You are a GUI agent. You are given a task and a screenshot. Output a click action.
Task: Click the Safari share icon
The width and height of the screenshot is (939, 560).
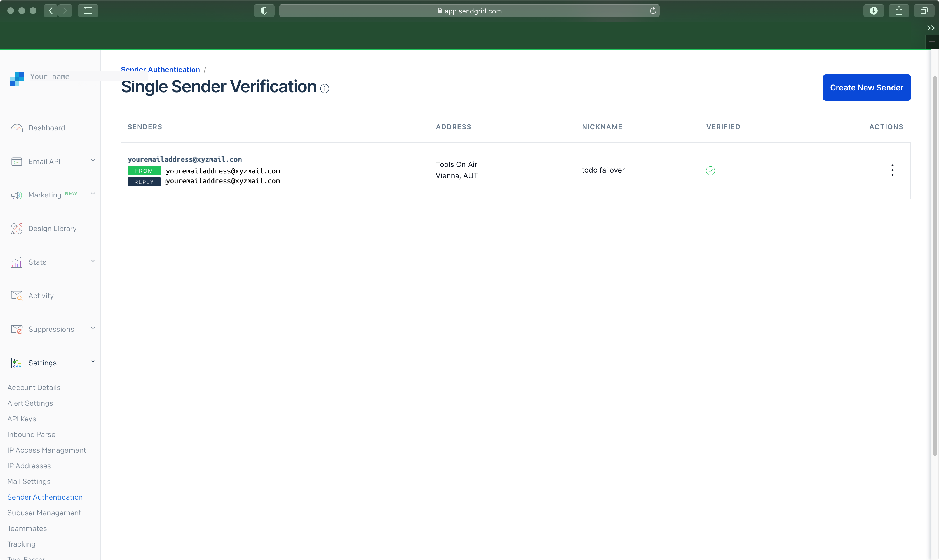(x=899, y=11)
